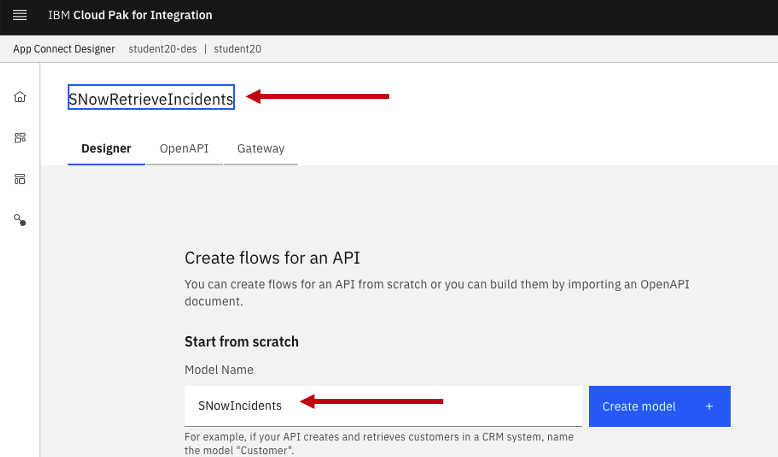778x457 pixels.
Task: Click the 'Start from scratch' subheading
Action: pos(241,342)
